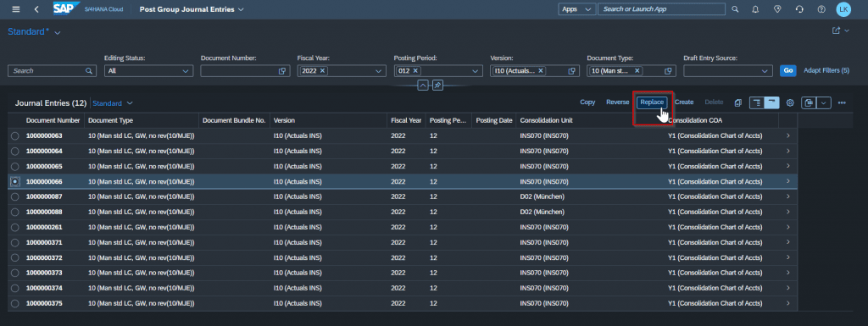This screenshot has height=326, width=868.
Task: Open the export options dropdown arrow
Action: coord(824,102)
